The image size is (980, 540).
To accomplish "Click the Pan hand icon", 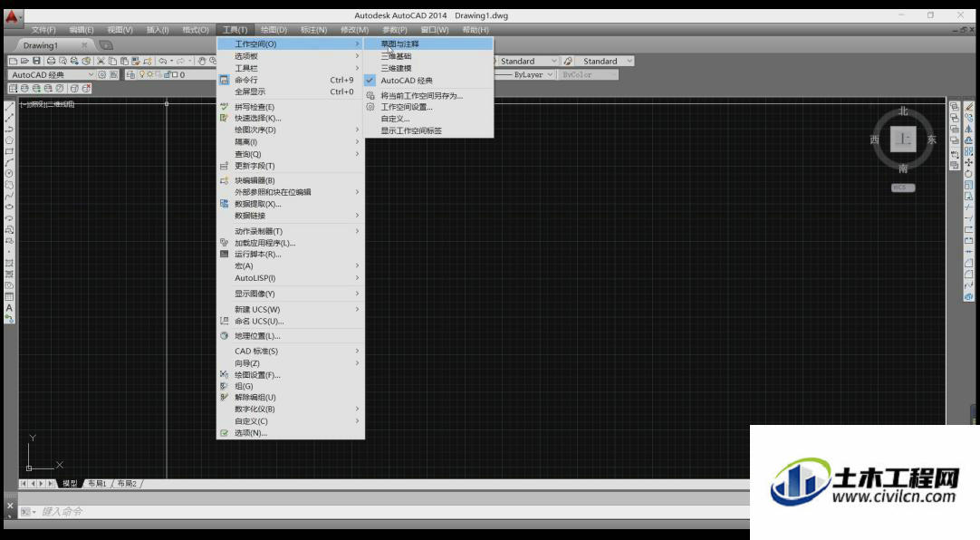I will click(202, 62).
